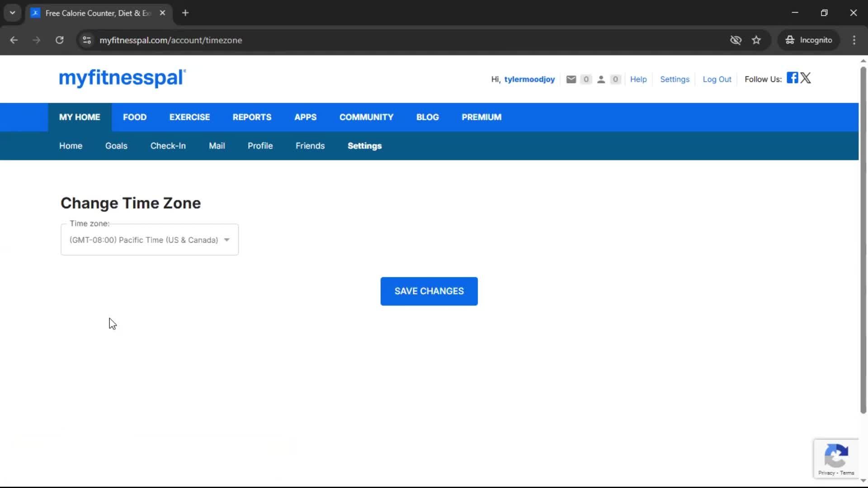The image size is (868, 488).
Task: Go to Check-In in the sub-navigation
Action: click(168, 146)
